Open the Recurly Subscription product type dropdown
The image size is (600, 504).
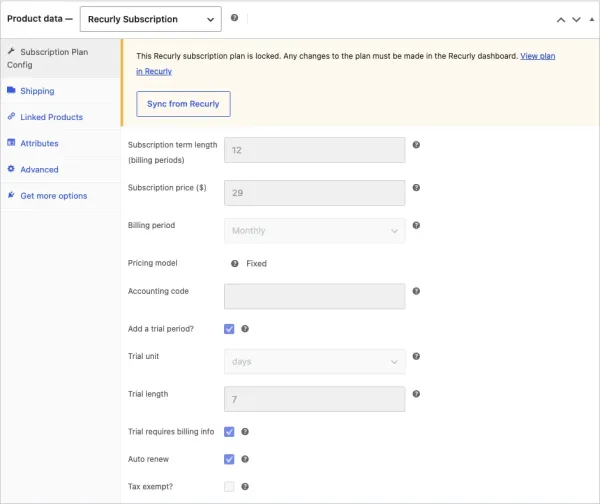tap(150, 19)
